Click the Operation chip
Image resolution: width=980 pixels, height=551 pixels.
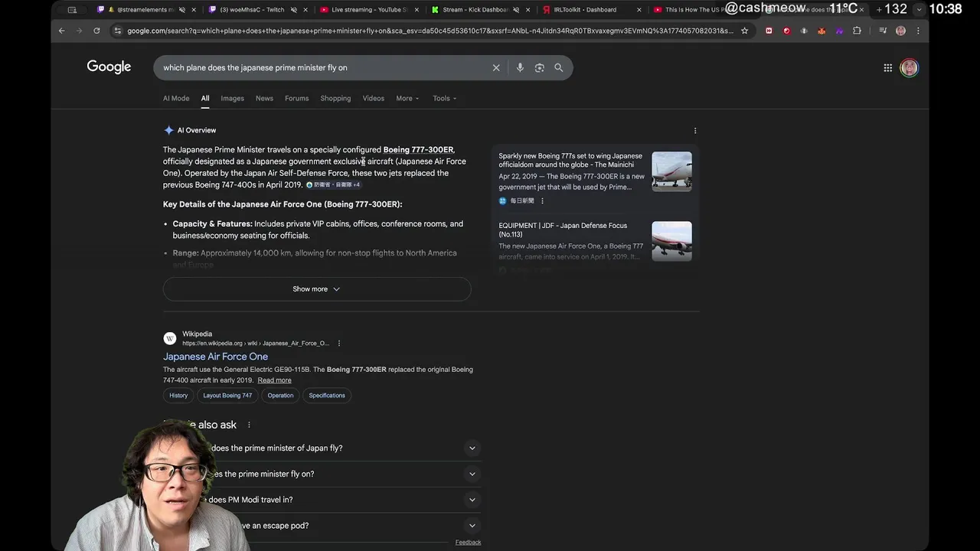(x=280, y=396)
